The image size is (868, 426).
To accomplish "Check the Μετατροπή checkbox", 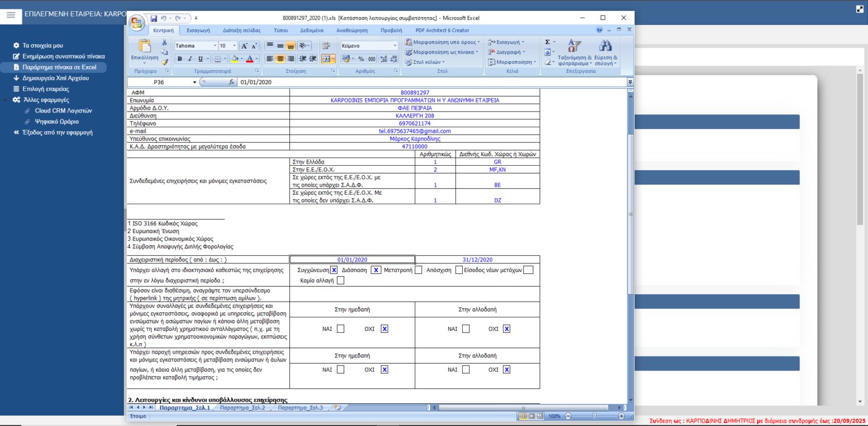I will point(418,270).
